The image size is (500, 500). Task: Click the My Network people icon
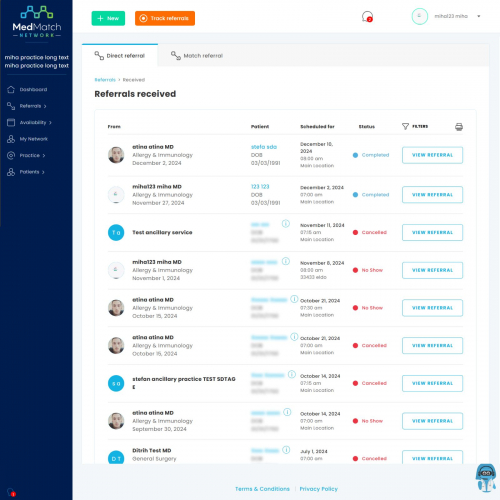[11, 139]
